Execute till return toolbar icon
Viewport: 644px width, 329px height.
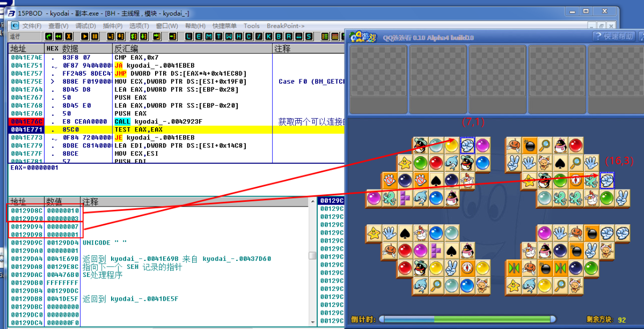pyautogui.click(x=157, y=36)
